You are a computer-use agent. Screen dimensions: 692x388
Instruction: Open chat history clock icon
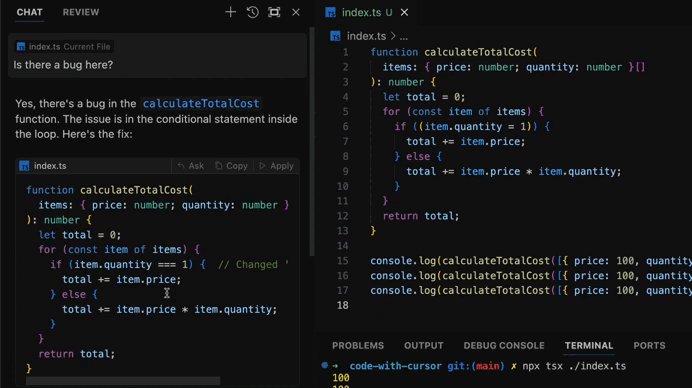[252, 12]
